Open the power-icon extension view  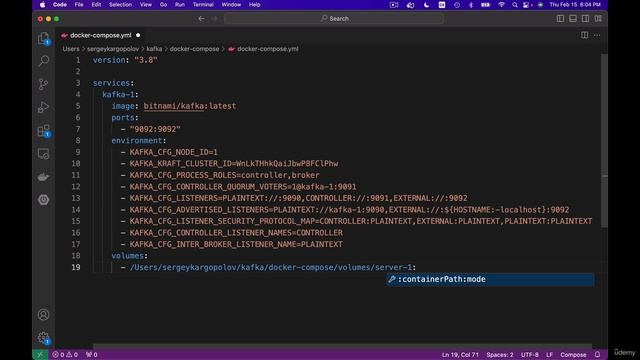[x=43, y=200]
